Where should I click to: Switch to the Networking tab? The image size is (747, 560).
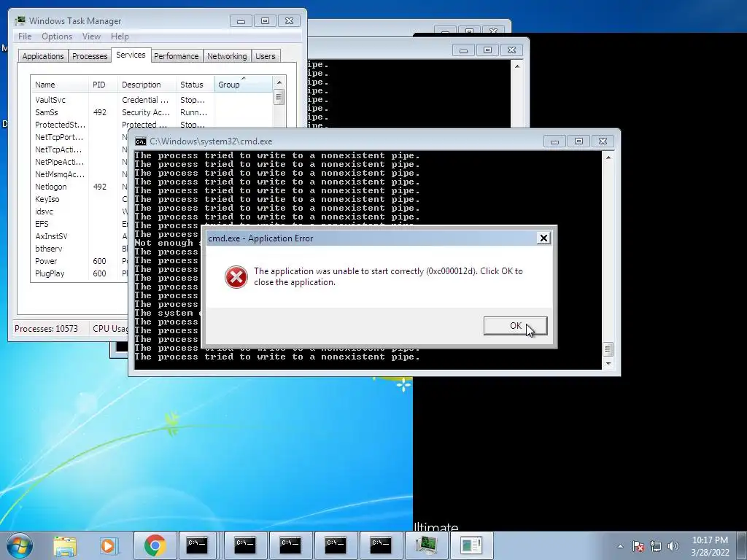(227, 56)
